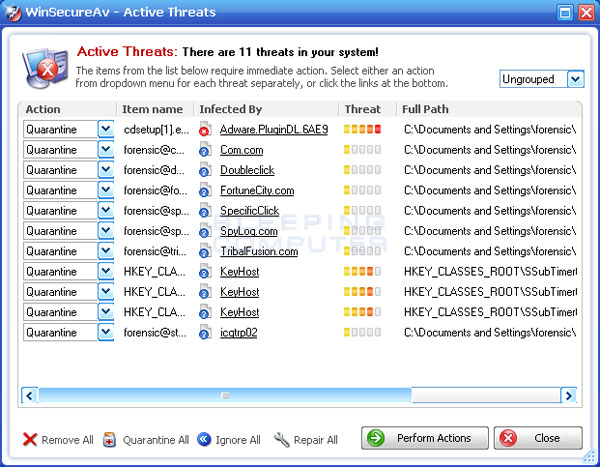Click the wrench icon for Repair All

pyautogui.click(x=282, y=440)
